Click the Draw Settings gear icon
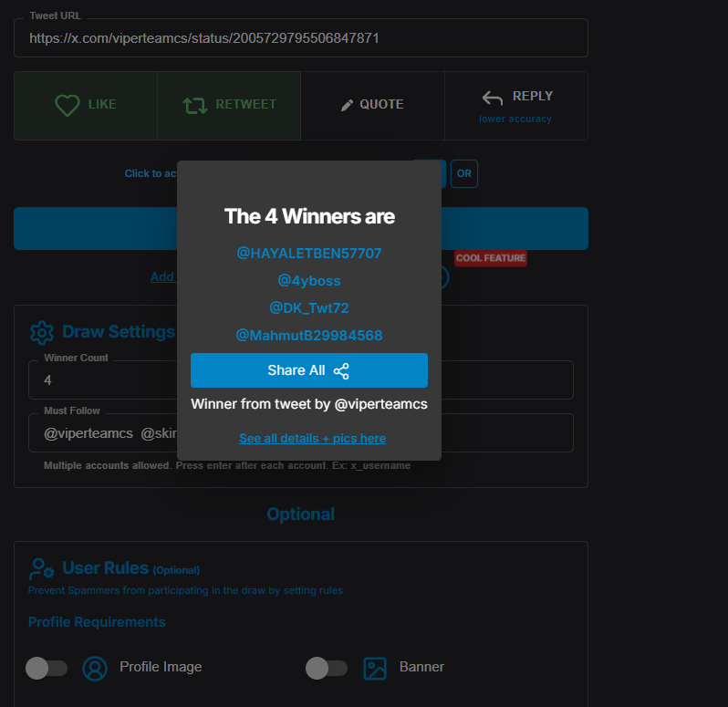728x707 pixels. tap(42, 333)
